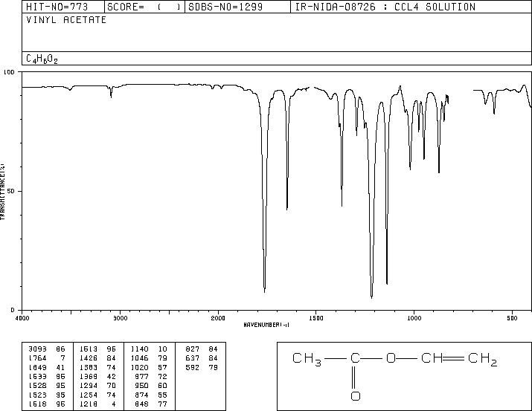The image size is (532, 411).
Task: Click the carbonyl peak bottom near 1764
Action: point(265,291)
